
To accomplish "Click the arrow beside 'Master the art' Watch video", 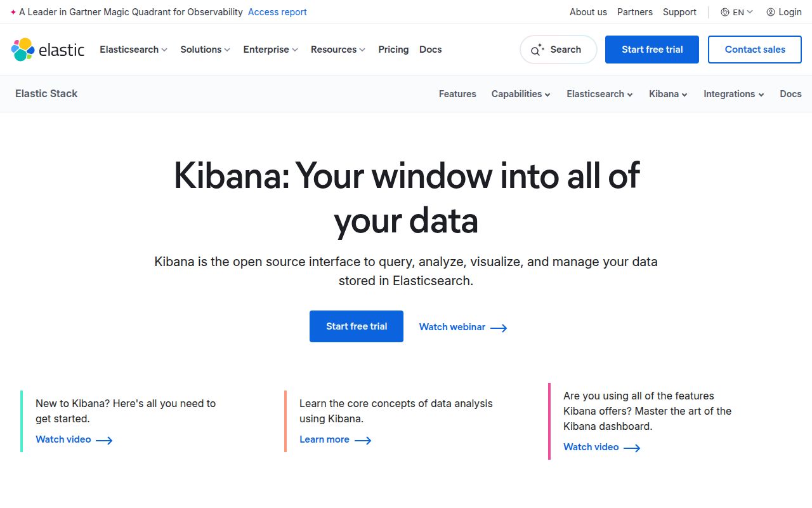I will pos(632,448).
